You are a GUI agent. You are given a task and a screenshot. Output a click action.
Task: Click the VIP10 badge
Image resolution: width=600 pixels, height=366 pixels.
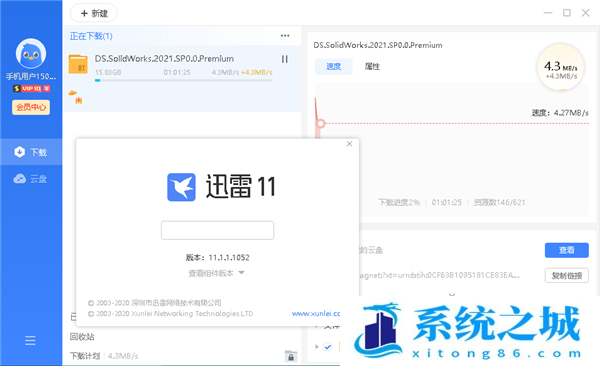pos(31,88)
